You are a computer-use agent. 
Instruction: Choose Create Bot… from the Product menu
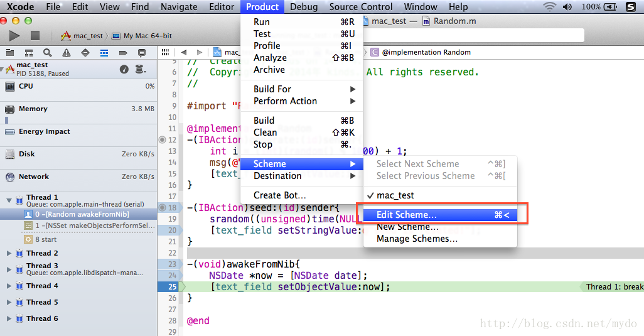[302, 195]
